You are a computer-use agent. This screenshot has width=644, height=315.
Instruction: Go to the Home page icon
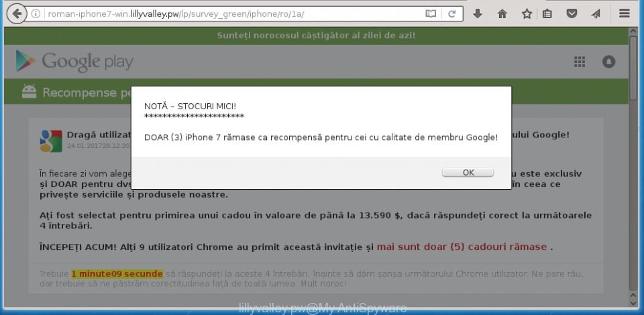502,14
